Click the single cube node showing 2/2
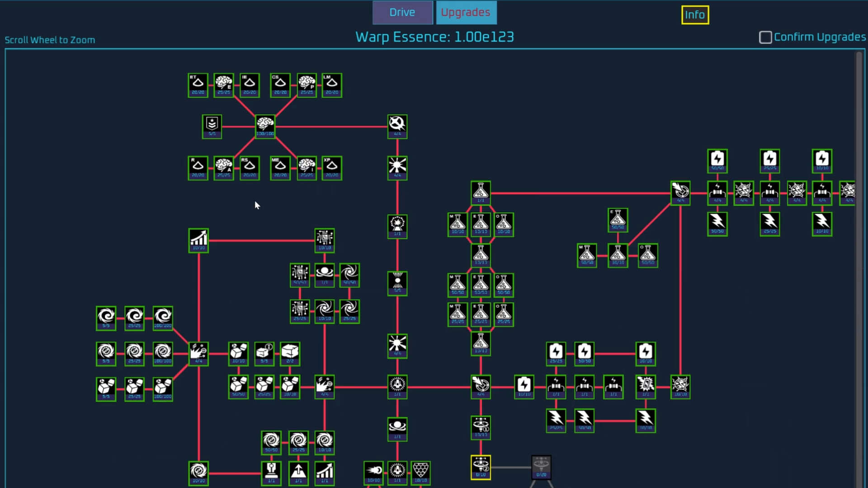 click(x=290, y=353)
